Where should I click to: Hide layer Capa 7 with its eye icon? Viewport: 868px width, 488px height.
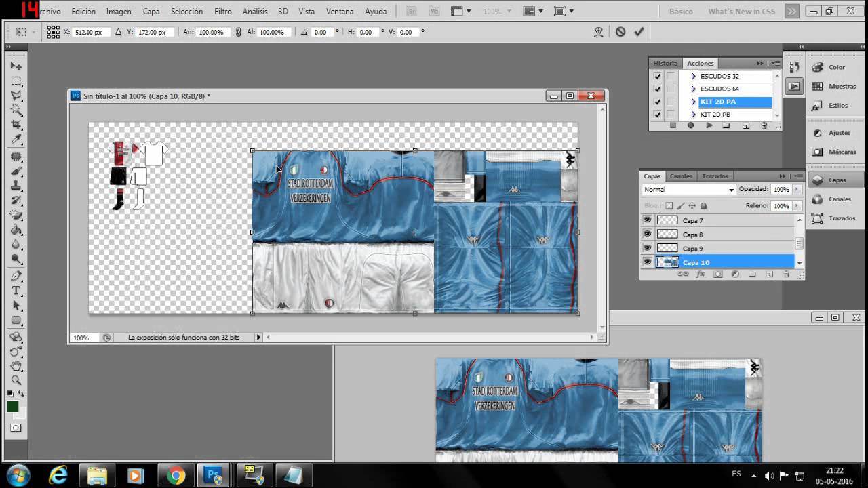(x=648, y=220)
